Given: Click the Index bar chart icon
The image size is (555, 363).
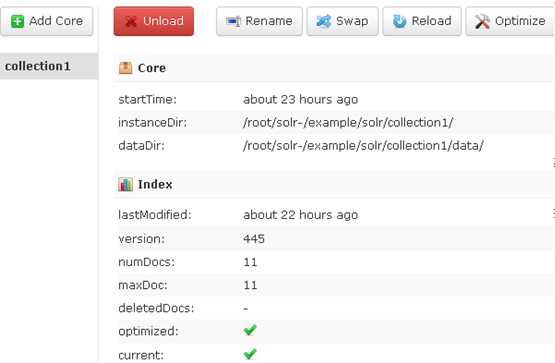Looking at the screenshot, I should [x=125, y=184].
